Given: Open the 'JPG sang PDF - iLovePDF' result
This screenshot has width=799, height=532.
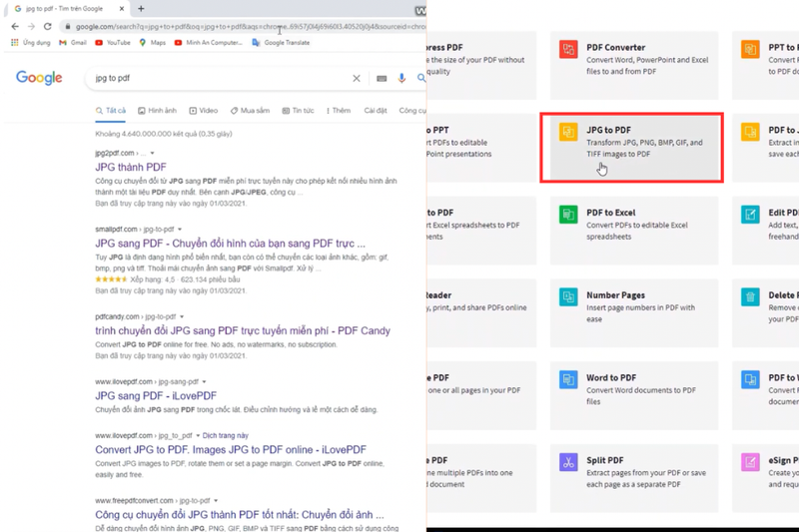Looking at the screenshot, I should (156, 396).
